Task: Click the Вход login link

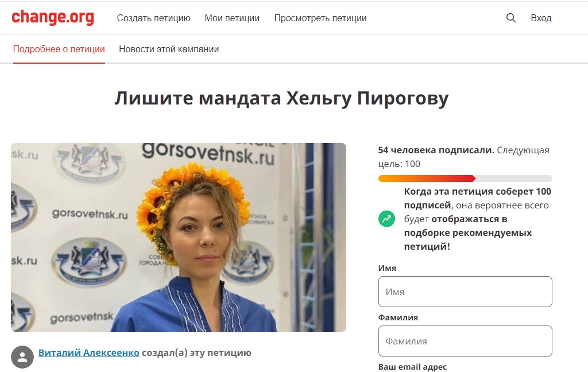Action: 541,18
